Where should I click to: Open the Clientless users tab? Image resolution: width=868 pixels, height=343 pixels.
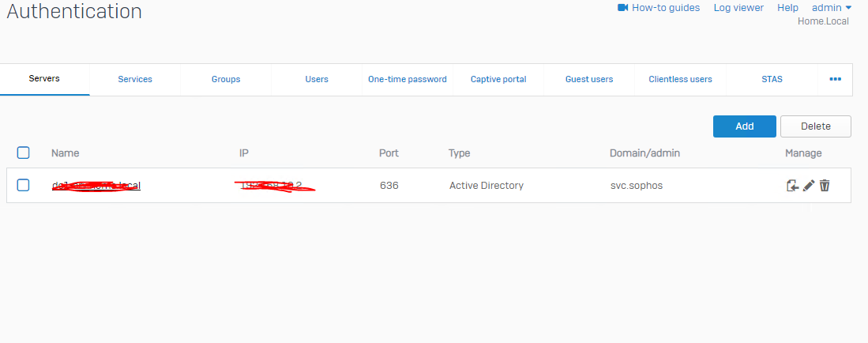[x=680, y=79]
